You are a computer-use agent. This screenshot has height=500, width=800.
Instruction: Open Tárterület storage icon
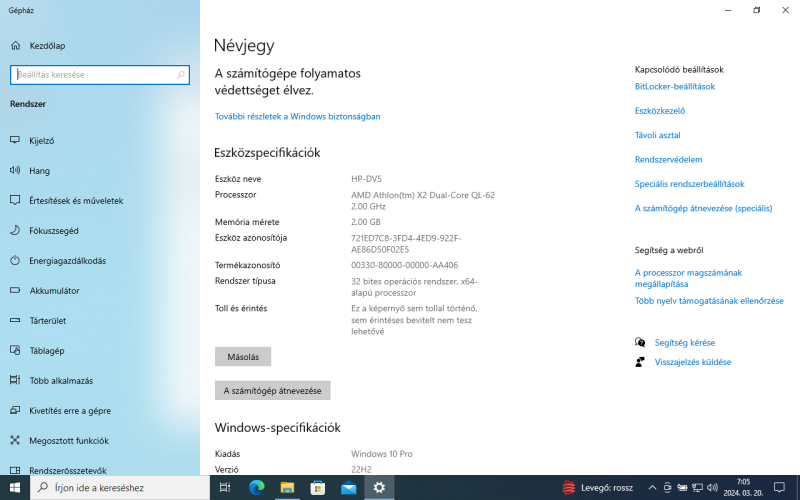[15, 320]
